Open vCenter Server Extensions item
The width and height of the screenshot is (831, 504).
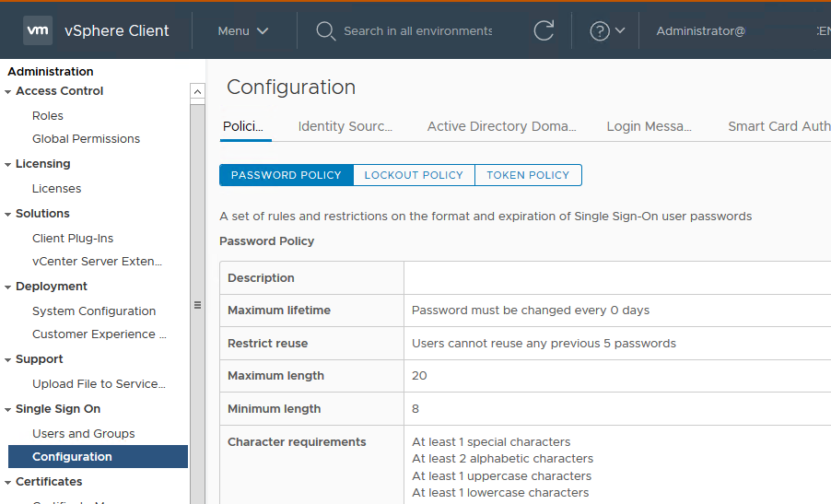(x=97, y=262)
